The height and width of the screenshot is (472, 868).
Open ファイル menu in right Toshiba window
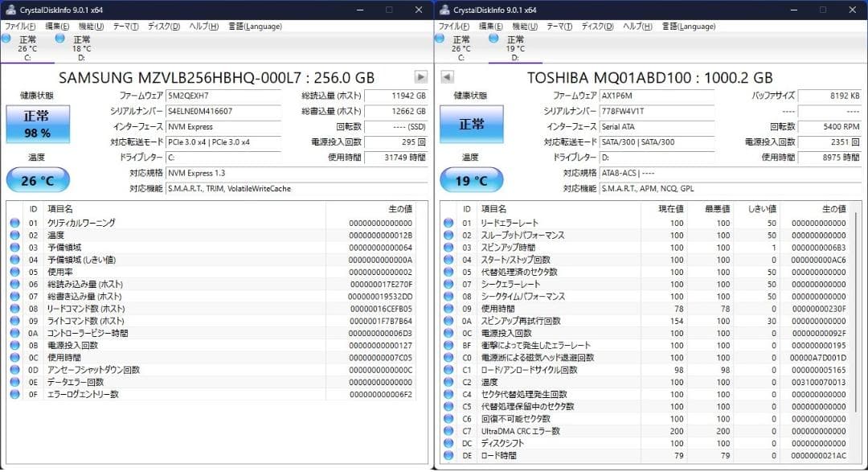click(454, 26)
